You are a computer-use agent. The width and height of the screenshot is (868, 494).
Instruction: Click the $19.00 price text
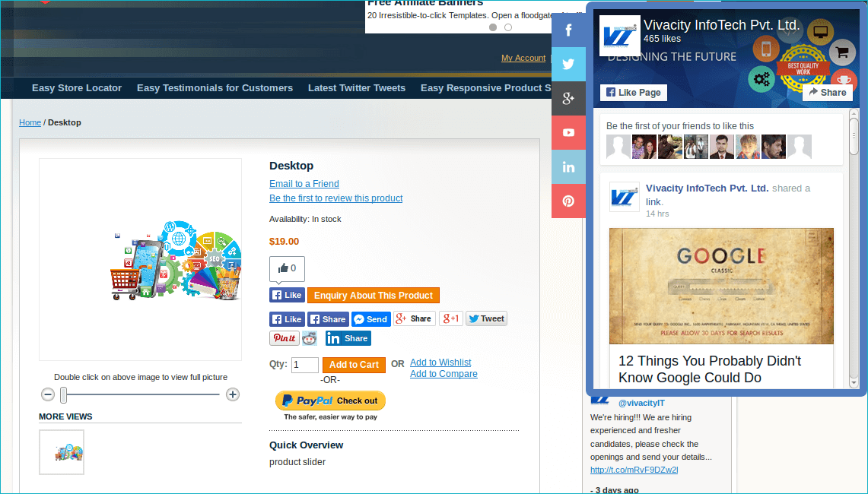pos(284,241)
